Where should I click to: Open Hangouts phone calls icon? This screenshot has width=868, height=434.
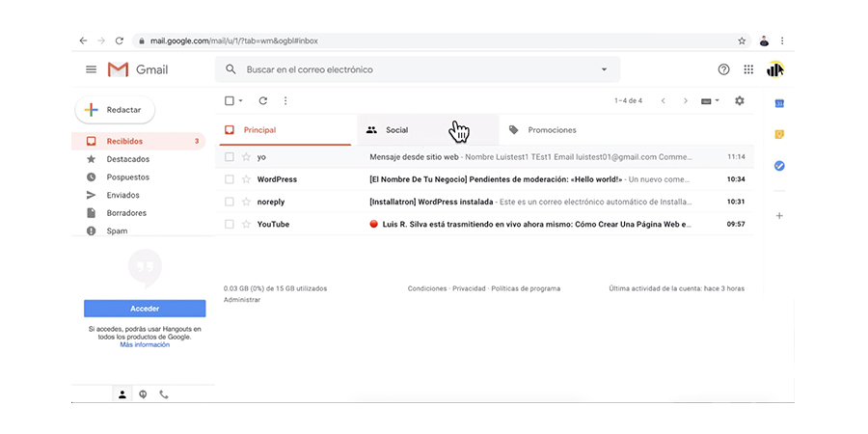pos(164,394)
